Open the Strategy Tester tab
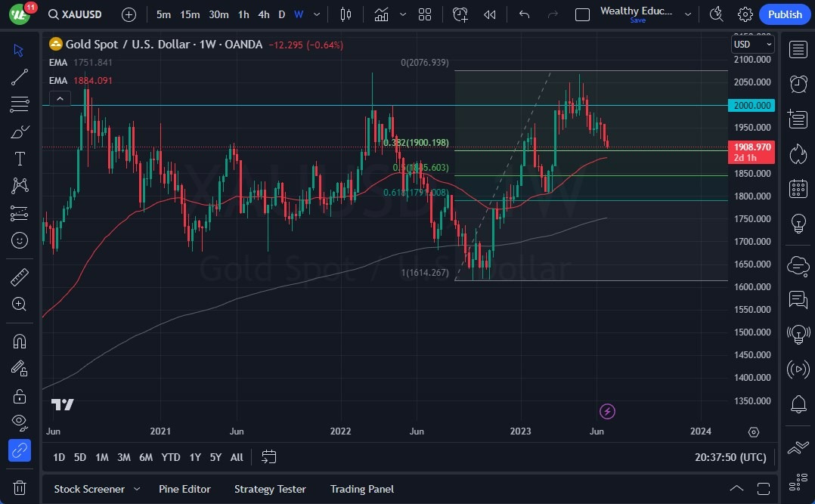Screen dimensions: 815x504 [x=270, y=489]
